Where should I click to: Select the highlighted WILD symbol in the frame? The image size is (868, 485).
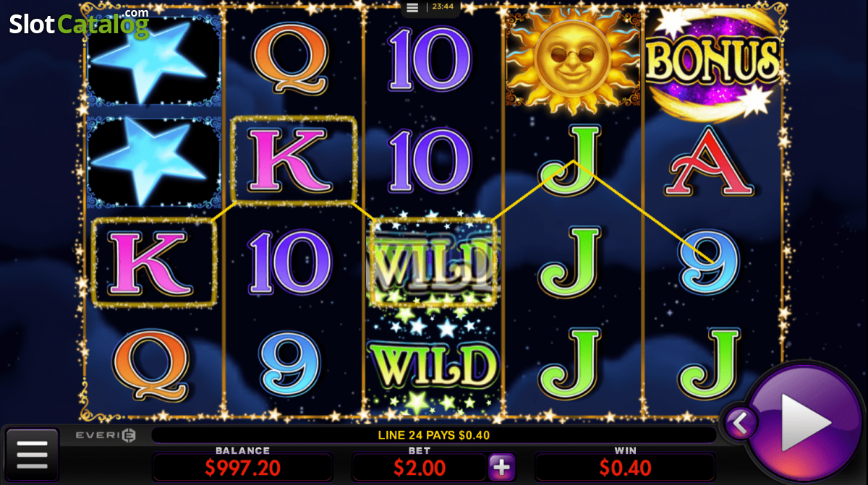433,261
